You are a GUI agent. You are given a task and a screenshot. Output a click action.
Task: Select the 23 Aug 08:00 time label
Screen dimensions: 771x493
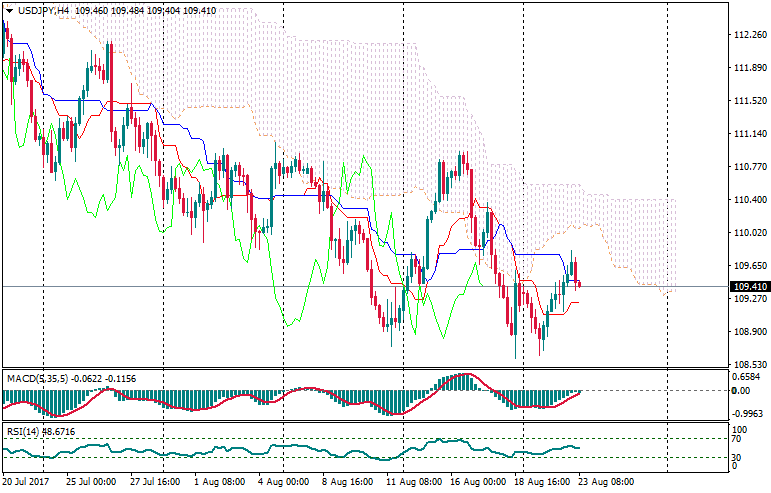607,481
